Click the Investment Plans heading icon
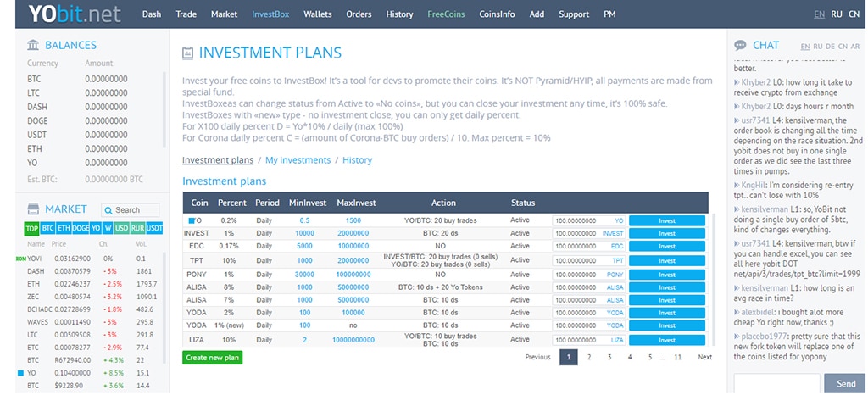 click(187, 53)
